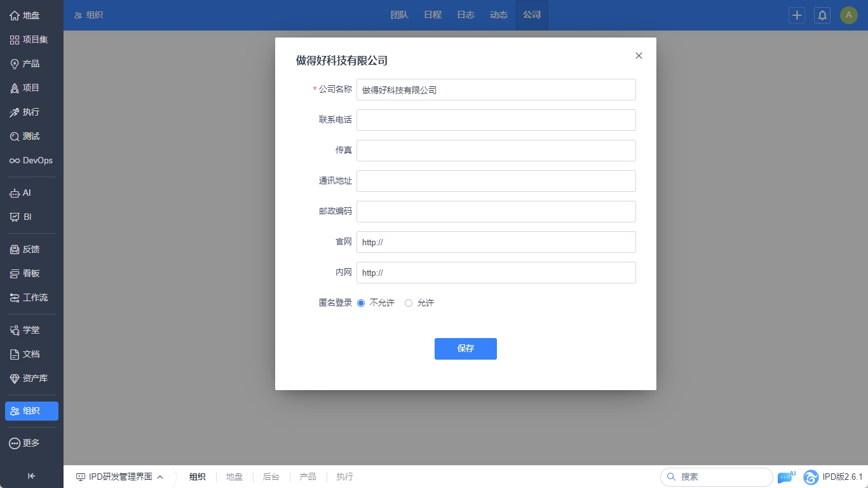This screenshot has width=868, height=488.
Task: Open the AI chat bubble icon
Action: pyautogui.click(x=786, y=477)
